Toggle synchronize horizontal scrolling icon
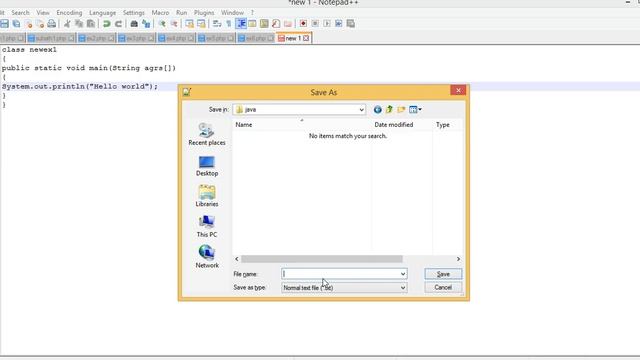 (201, 24)
